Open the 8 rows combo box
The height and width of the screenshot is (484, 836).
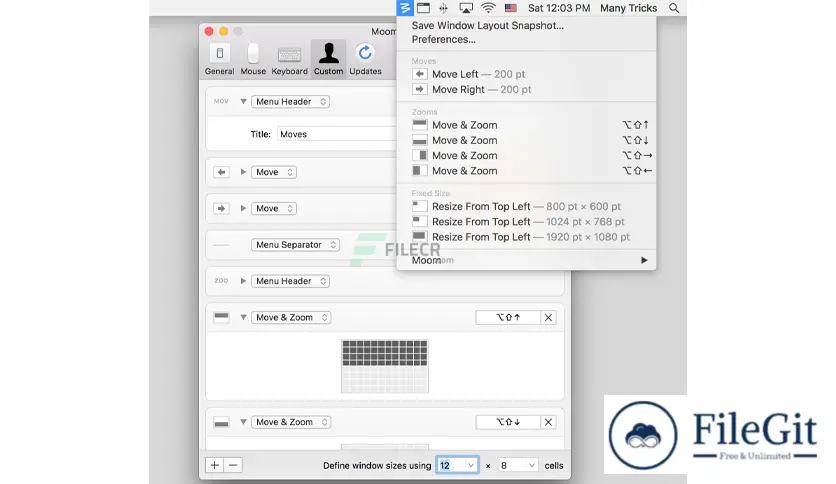point(518,465)
